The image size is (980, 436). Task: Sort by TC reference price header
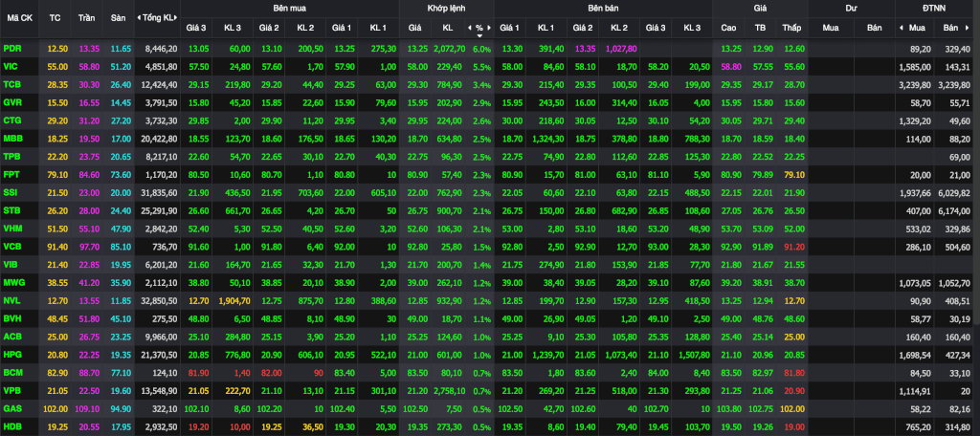[x=55, y=17]
